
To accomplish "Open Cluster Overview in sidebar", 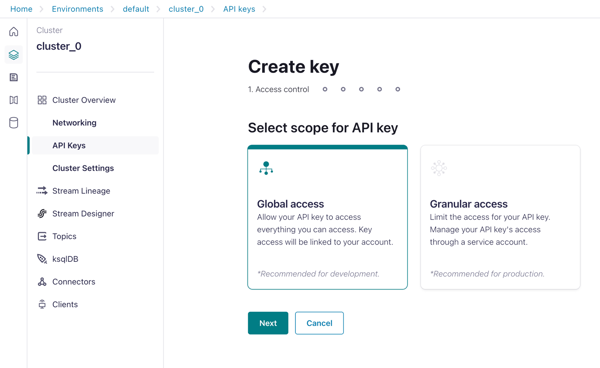I will (x=84, y=100).
